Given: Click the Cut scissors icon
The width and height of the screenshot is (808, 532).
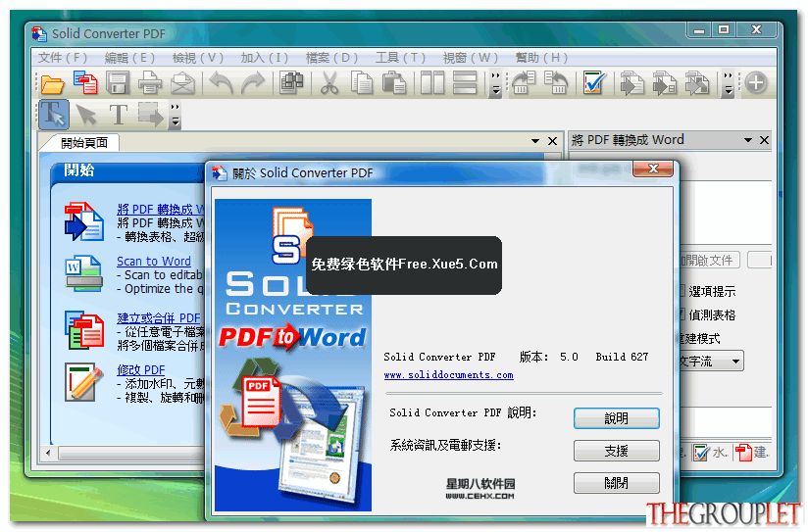Looking at the screenshot, I should [x=329, y=83].
